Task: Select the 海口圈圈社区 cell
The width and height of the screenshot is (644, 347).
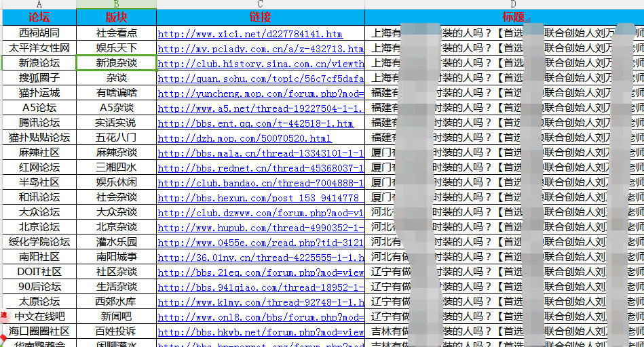Action: coord(39,331)
